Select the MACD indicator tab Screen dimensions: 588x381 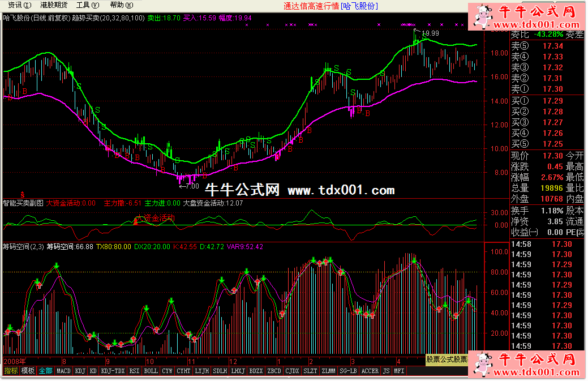pyautogui.click(x=63, y=371)
